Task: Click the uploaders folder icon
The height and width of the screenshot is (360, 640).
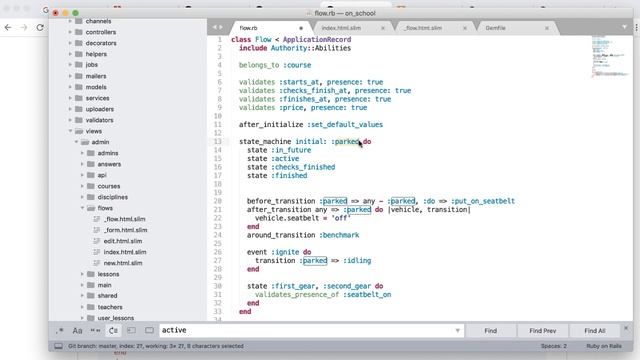Action: pyautogui.click(x=79, y=109)
